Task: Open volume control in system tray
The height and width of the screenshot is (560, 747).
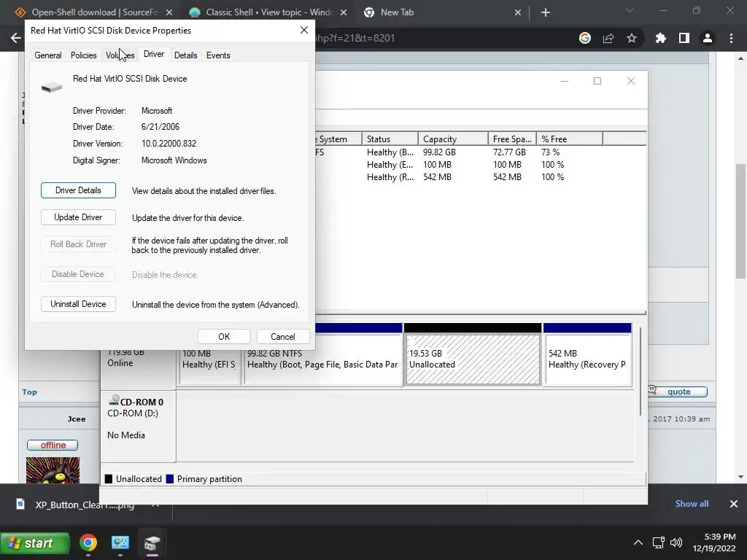Action: (x=676, y=542)
